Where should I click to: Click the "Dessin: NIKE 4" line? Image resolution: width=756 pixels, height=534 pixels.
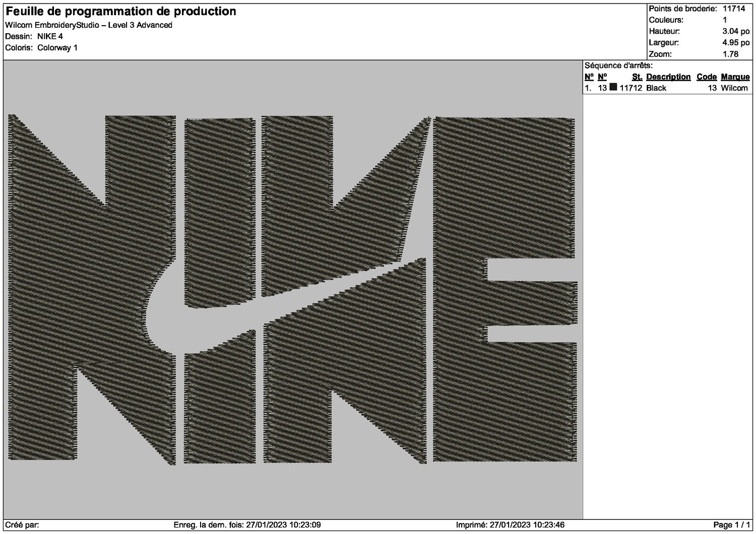tap(34, 36)
